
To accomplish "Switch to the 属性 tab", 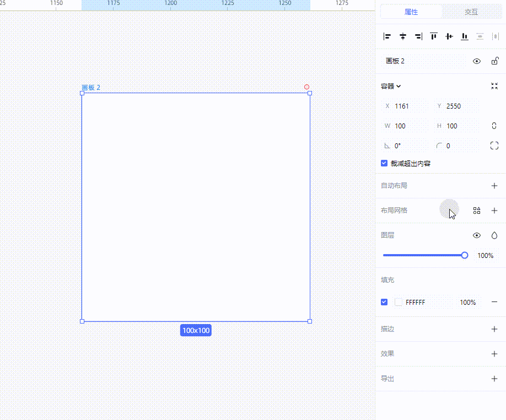I will [x=411, y=12].
